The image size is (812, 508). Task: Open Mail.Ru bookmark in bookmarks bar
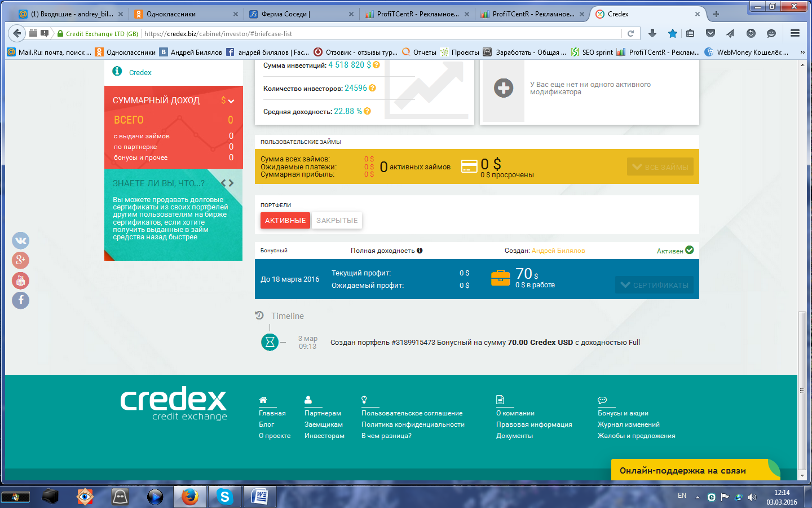(49, 52)
